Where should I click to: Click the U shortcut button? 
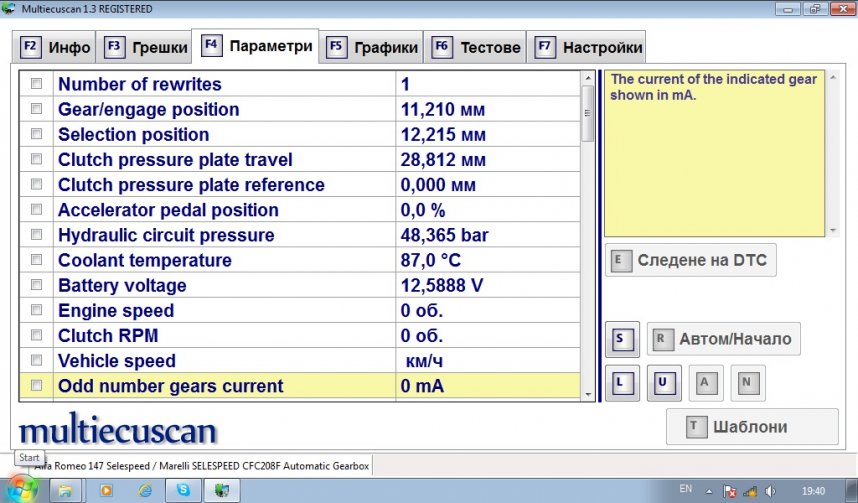pyautogui.click(x=662, y=382)
